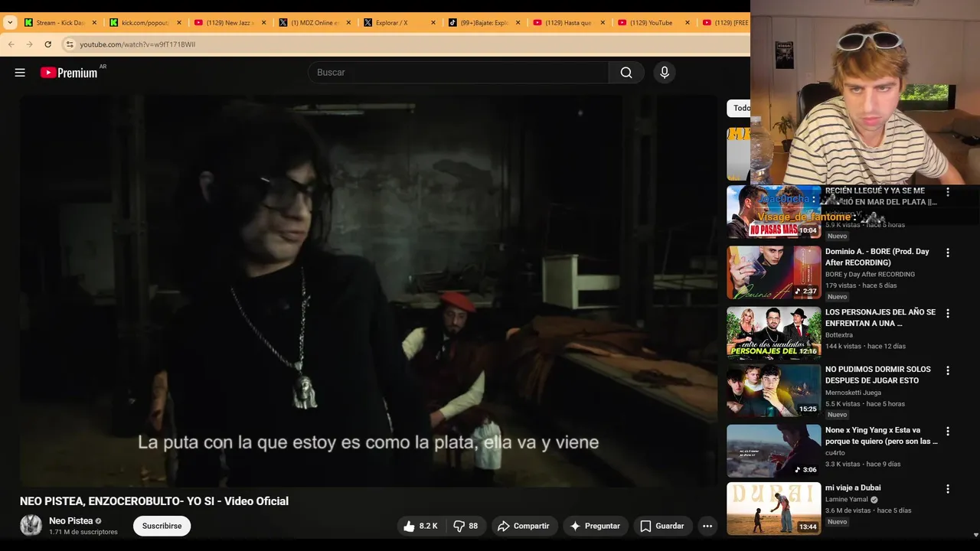This screenshot has height=551, width=980.
Task: Open options for Los Personajes del Año
Action: click(948, 313)
